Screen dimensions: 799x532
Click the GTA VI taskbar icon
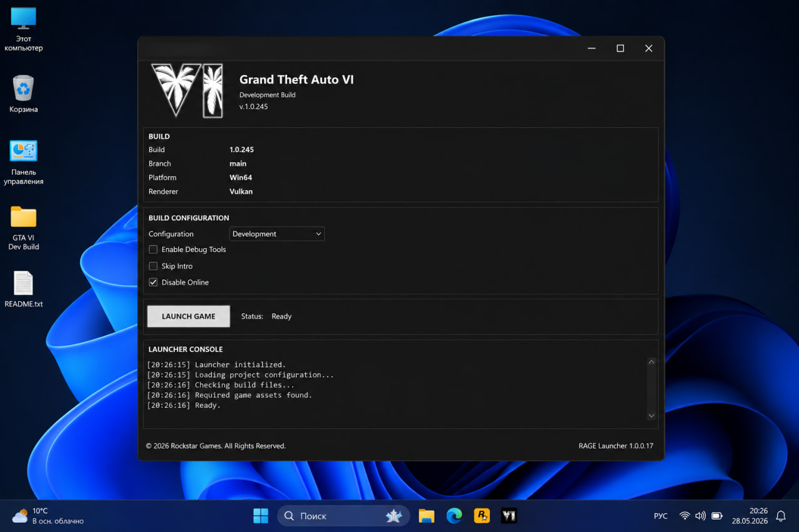pos(509,516)
